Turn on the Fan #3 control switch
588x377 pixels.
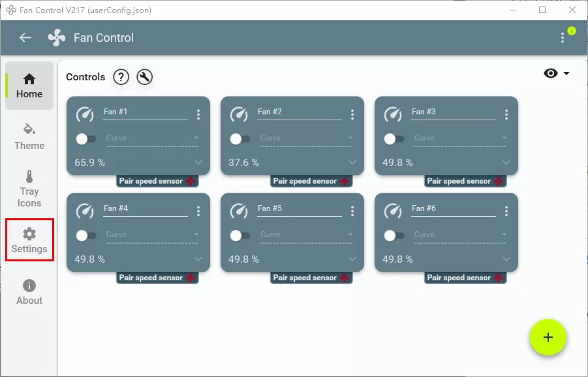(x=394, y=139)
